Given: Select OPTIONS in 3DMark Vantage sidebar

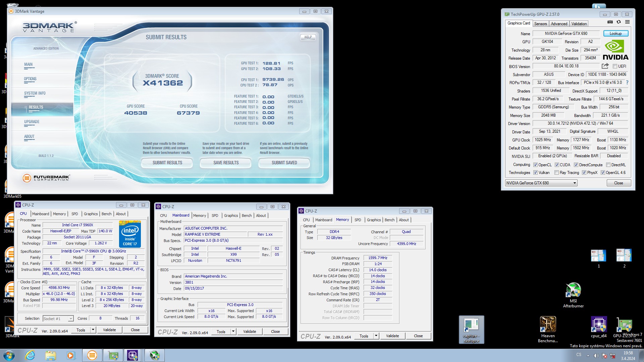Looking at the screenshot, I should (x=30, y=79).
